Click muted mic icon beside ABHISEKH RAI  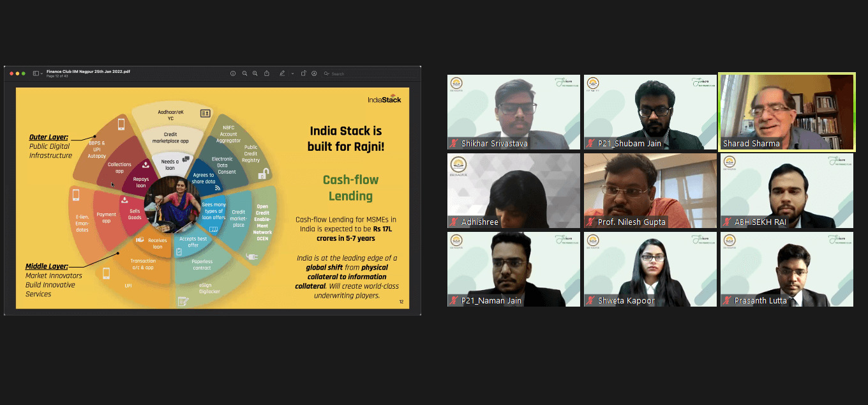click(728, 222)
